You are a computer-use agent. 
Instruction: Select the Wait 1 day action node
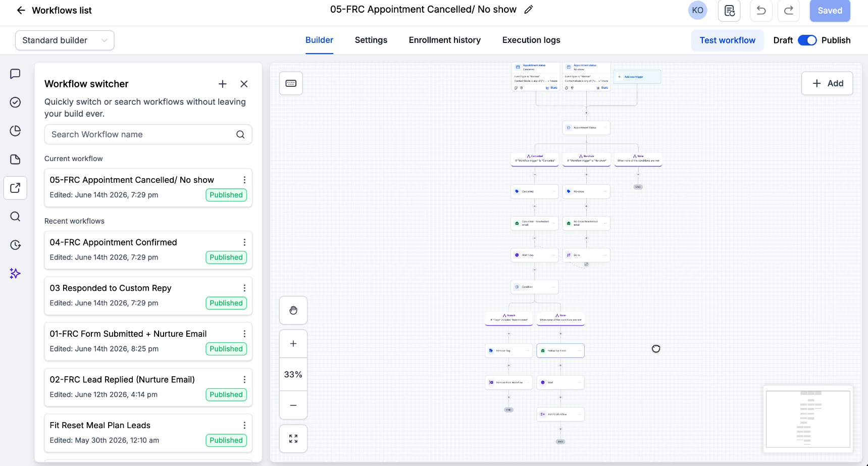click(x=535, y=255)
